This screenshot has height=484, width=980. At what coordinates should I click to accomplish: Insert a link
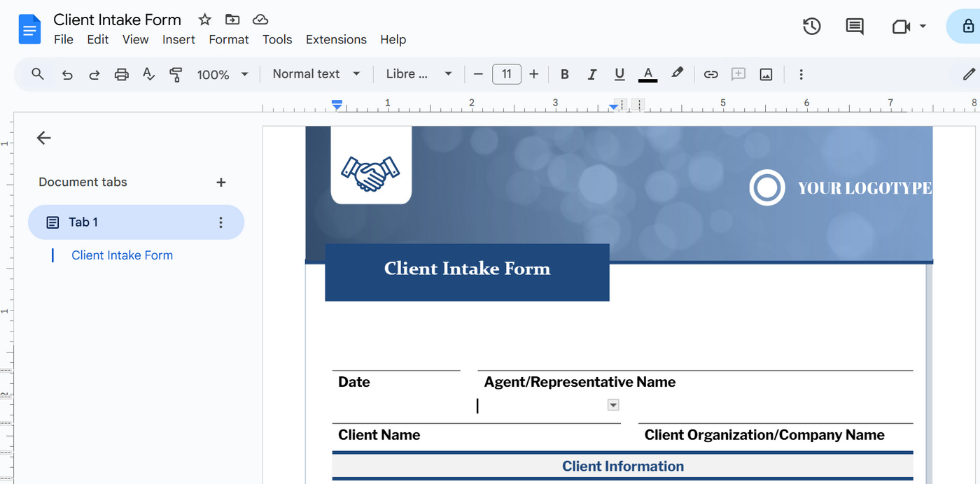pyautogui.click(x=710, y=74)
